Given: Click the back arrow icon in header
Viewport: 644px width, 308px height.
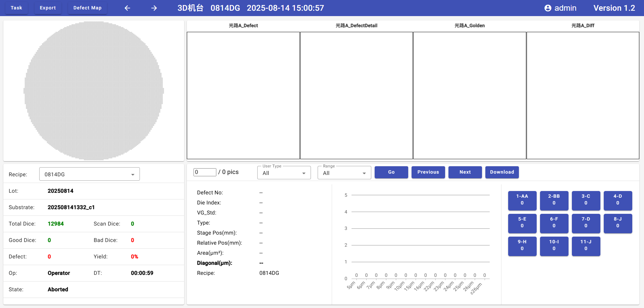Looking at the screenshot, I should click(x=127, y=8).
